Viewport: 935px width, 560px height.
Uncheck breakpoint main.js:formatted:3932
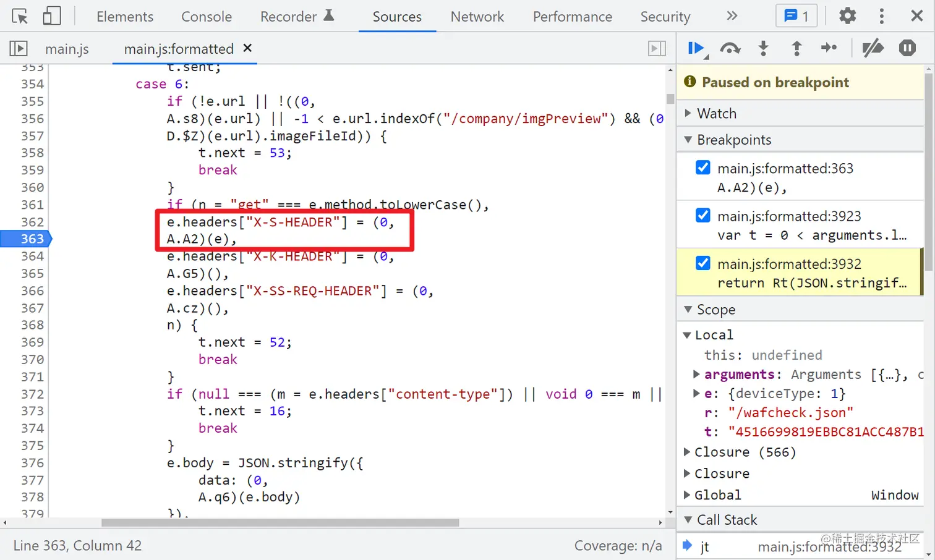point(703,263)
